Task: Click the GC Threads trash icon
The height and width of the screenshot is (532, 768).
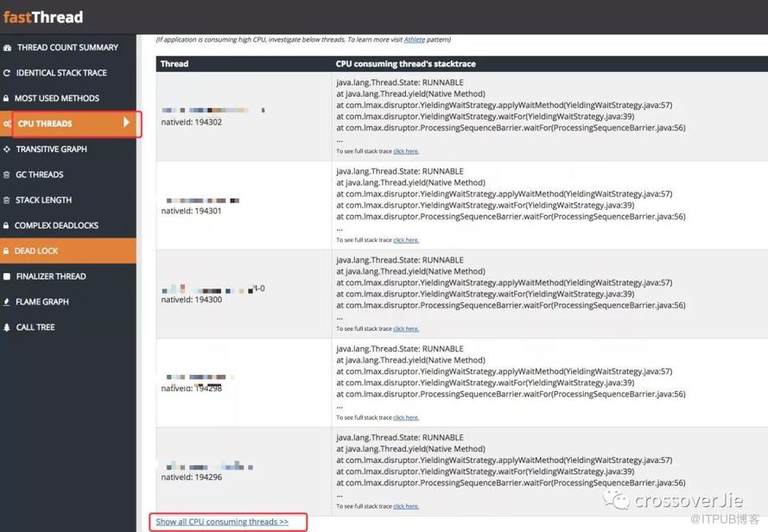Action: (x=6, y=174)
